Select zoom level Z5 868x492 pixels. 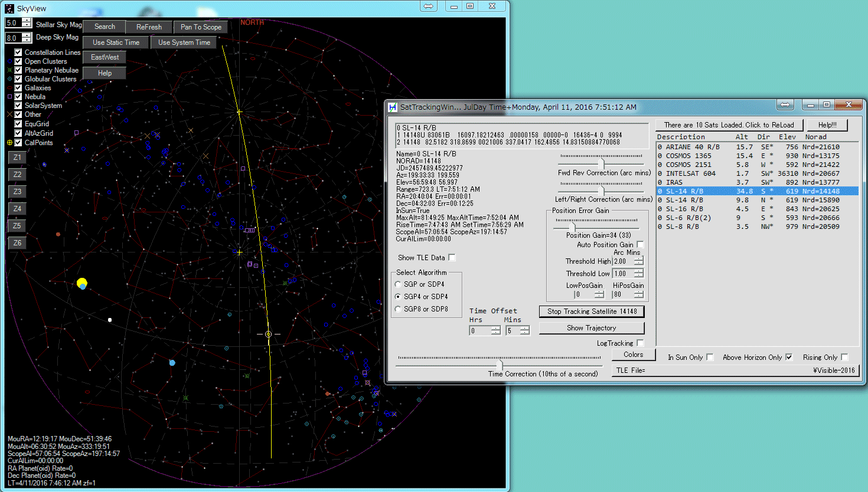tap(17, 226)
